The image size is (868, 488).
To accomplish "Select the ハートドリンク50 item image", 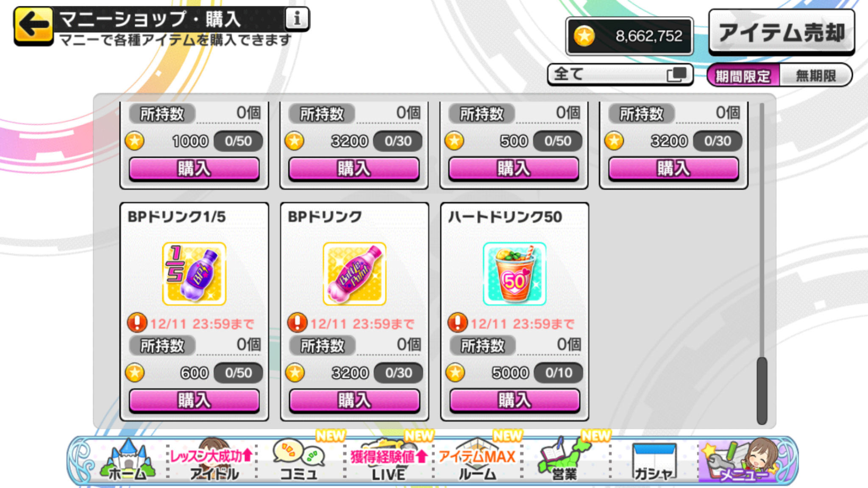I will pos(515,274).
